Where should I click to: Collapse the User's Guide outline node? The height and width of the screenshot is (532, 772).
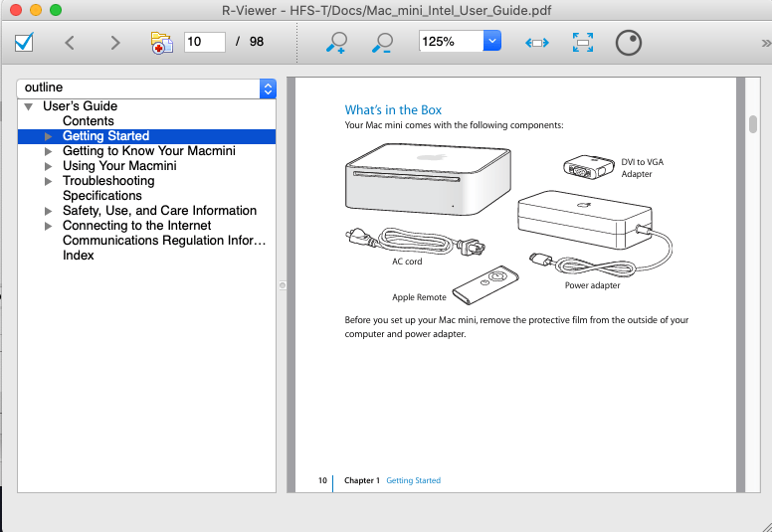(x=29, y=106)
